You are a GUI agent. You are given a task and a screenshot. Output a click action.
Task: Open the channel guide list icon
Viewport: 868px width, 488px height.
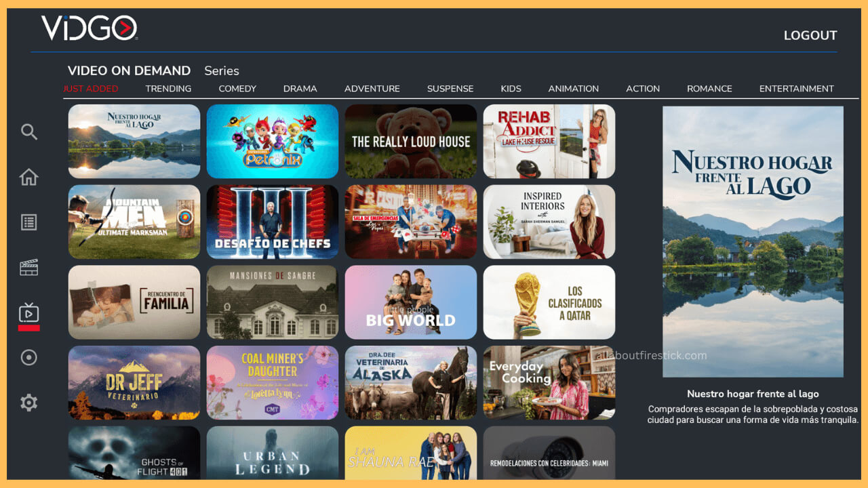[28, 222]
